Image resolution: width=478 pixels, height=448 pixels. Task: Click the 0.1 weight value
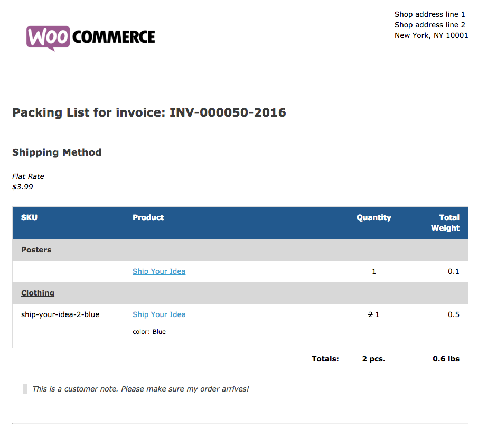(x=454, y=271)
